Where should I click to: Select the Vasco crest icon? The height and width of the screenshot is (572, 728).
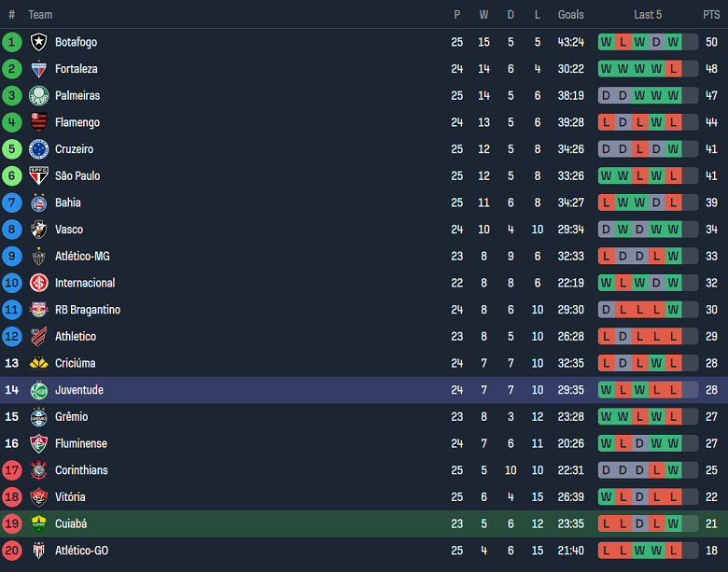(38, 230)
